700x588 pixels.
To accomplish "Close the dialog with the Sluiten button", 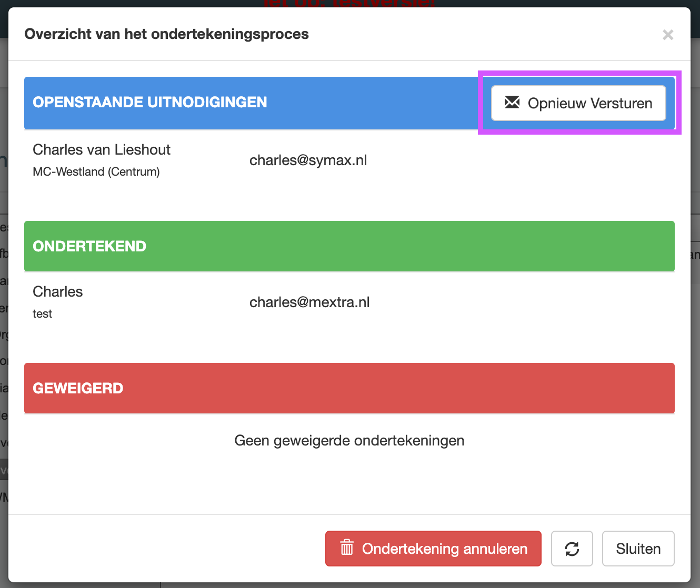I will (638, 549).
